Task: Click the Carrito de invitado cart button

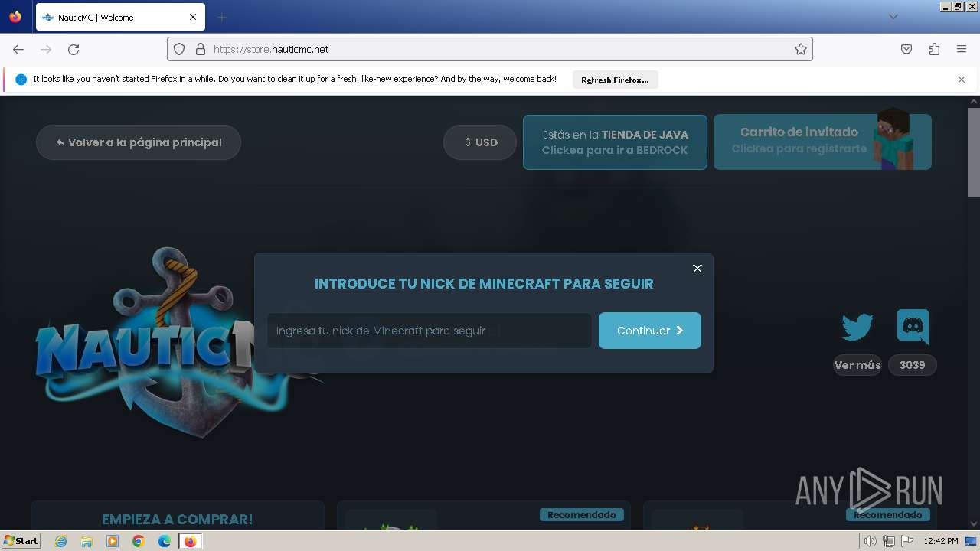Action: (822, 142)
